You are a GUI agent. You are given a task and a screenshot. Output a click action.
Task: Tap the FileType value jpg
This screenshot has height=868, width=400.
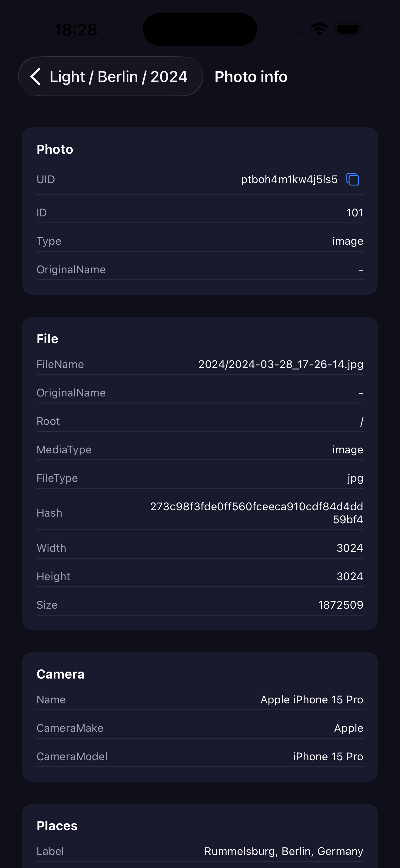355,478
